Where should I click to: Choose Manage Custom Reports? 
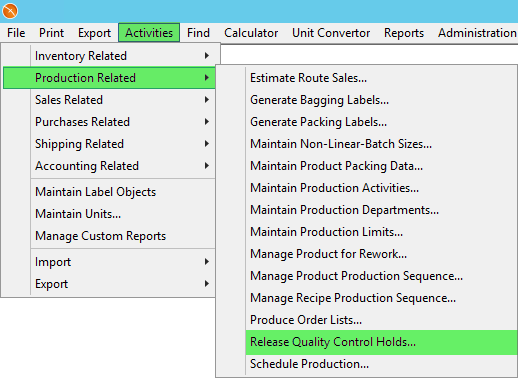[x=109, y=236]
